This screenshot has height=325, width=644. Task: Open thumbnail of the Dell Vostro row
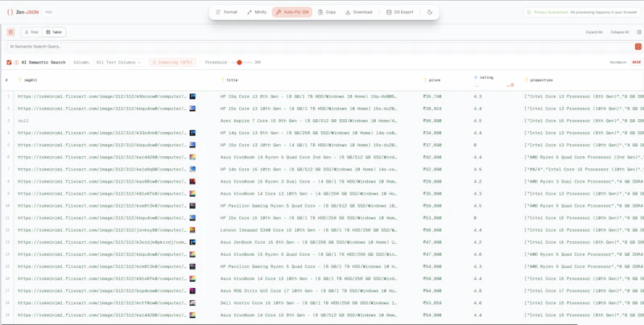(192, 302)
